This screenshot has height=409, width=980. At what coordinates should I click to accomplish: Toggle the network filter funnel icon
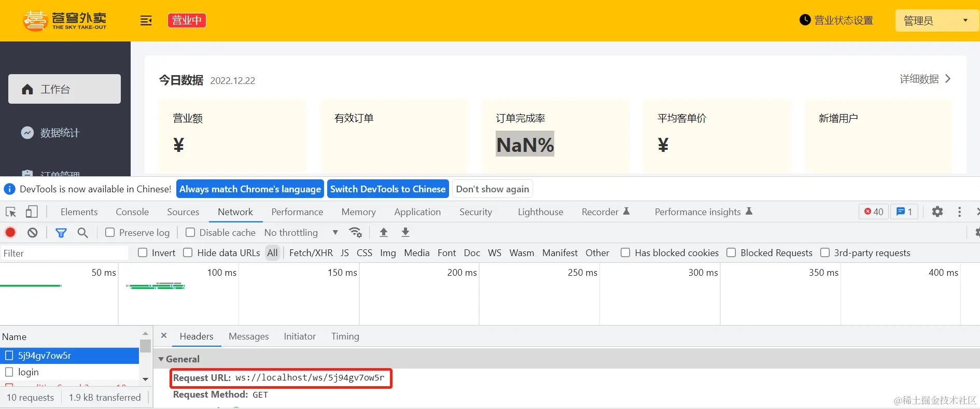(x=61, y=233)
